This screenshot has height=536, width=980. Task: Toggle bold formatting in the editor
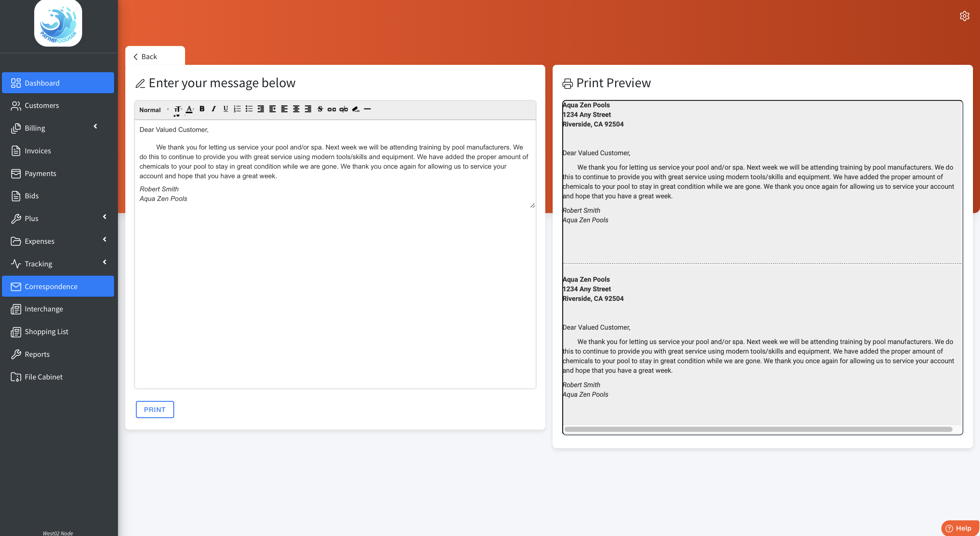click(x=202, y=109)
